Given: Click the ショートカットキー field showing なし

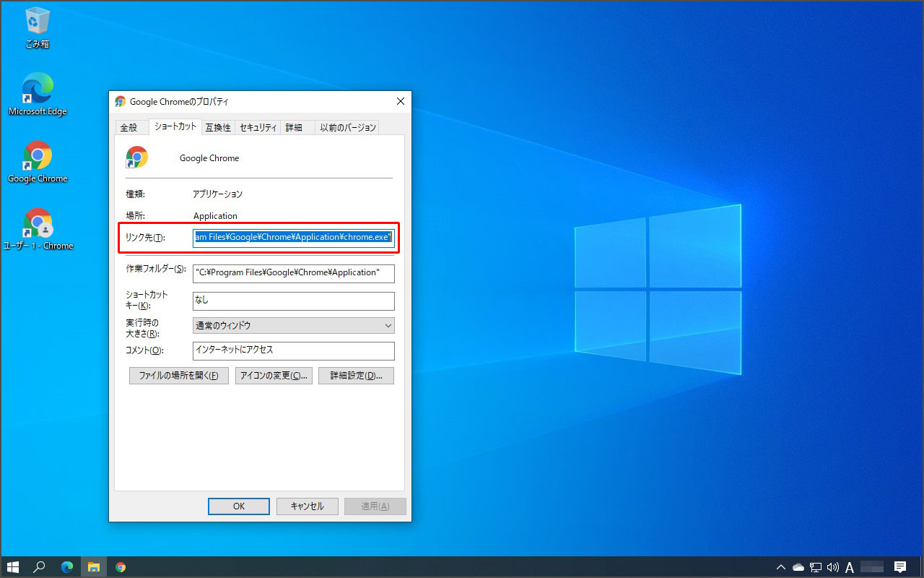Looking at the screenshot, I should [x=294, y=301].
